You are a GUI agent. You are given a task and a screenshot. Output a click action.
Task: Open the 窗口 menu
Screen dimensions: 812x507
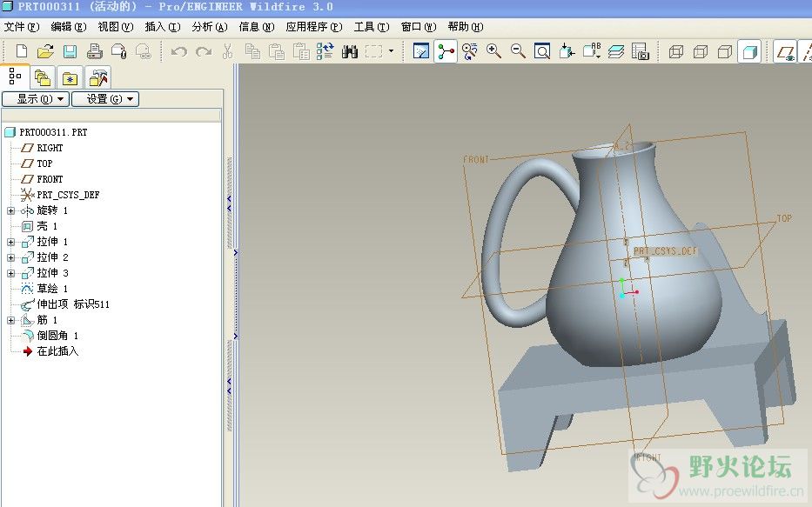(419, 27)
